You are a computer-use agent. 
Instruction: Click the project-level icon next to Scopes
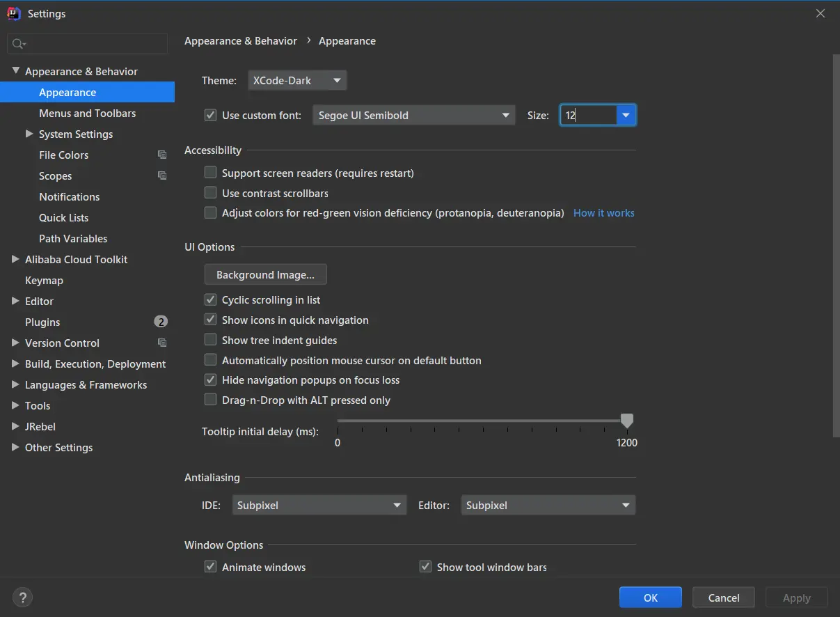coord(162,175)
